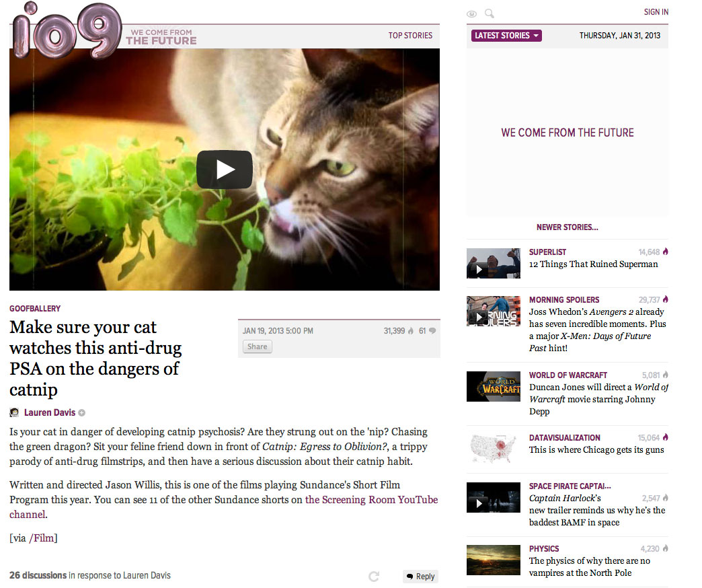Toggle the eye view icon
The height and width of the screenshot is (588, 702).
(x=471, y=14)
